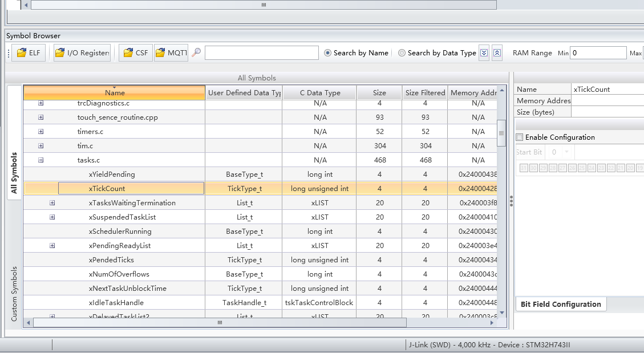Select the xIdleTaskHandle symbol

click(116, 302)
